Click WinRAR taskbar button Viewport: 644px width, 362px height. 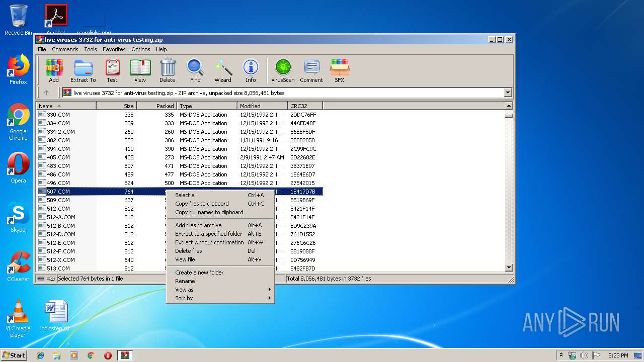[125, 355]
